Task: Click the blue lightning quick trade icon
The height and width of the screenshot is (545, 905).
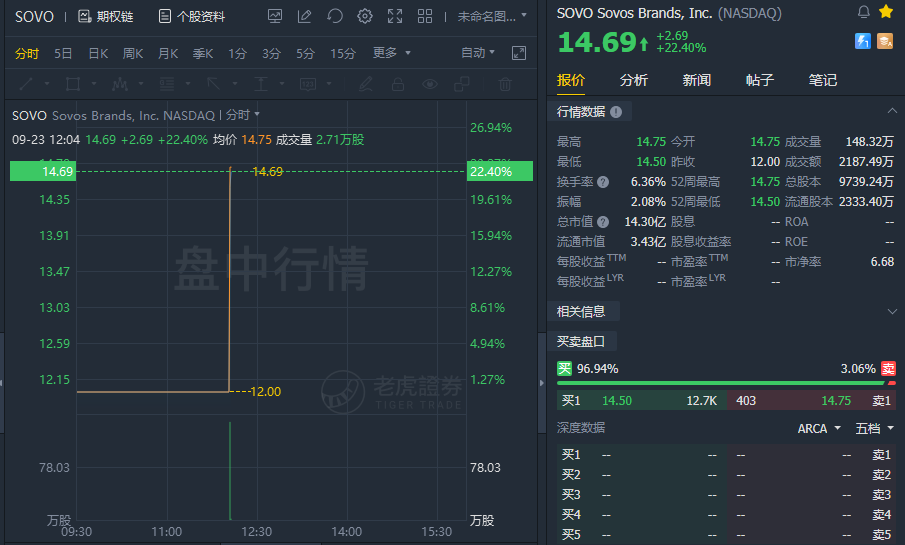Action: pyautogui.click(x=863, y=40)
